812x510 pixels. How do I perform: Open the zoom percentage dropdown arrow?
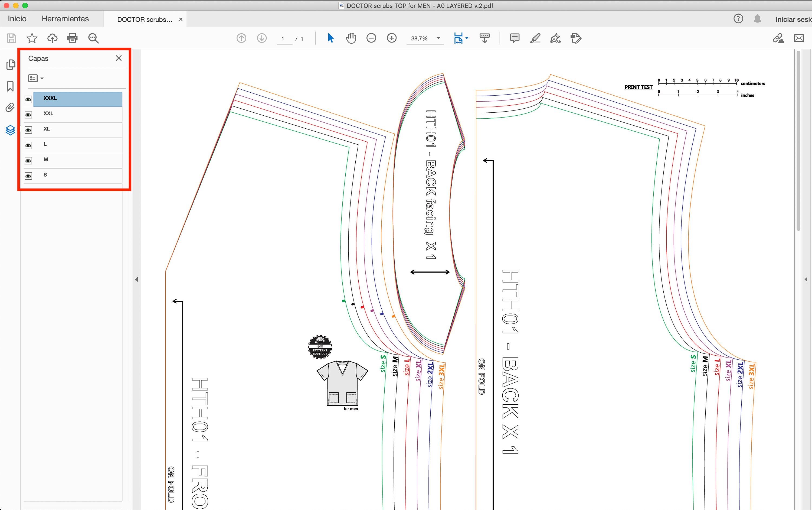coord(438,38)
